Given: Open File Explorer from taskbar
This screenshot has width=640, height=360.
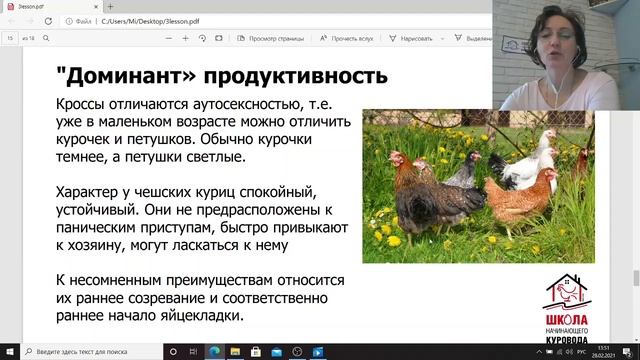Looking at the screenshot, I should [235, 351].
